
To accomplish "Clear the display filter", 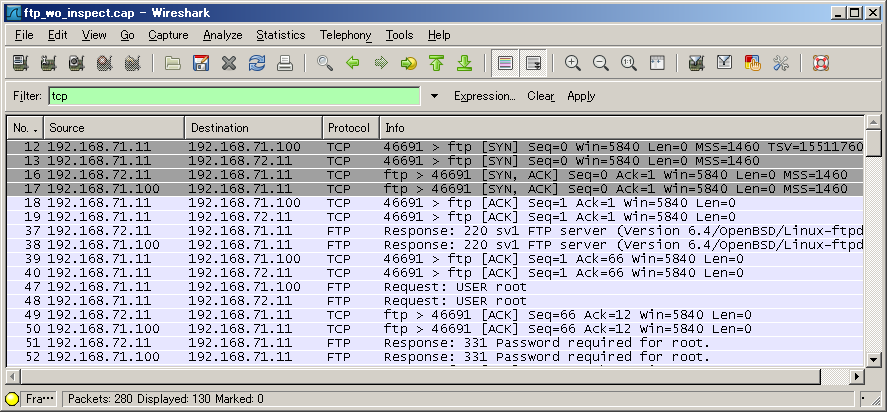I will [541, 96].
